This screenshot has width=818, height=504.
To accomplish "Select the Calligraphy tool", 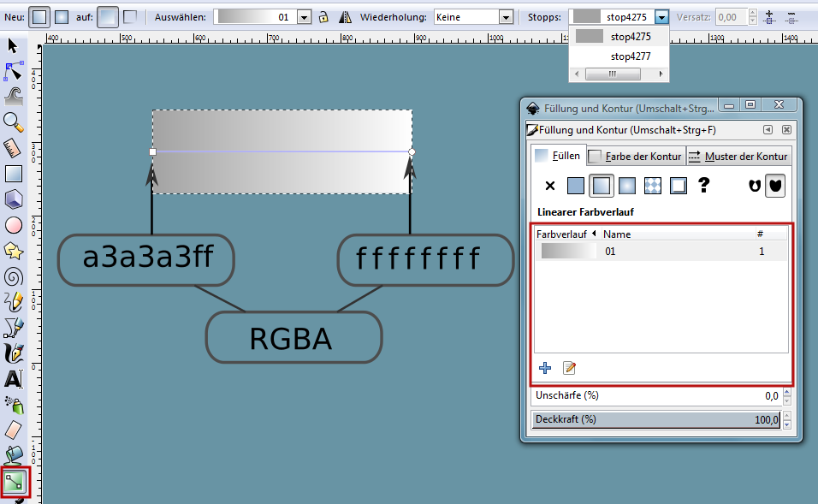I will pyautogui.click(x=13, y=353).
